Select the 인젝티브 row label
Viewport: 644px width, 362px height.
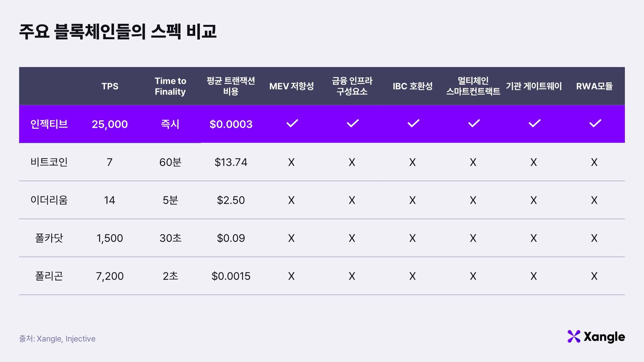pyautogui.click(x=49, y=124)
